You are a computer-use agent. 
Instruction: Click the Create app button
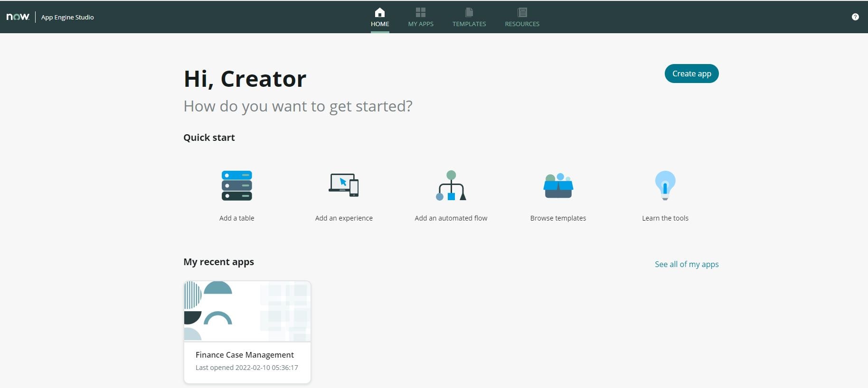tap(692, 74)
